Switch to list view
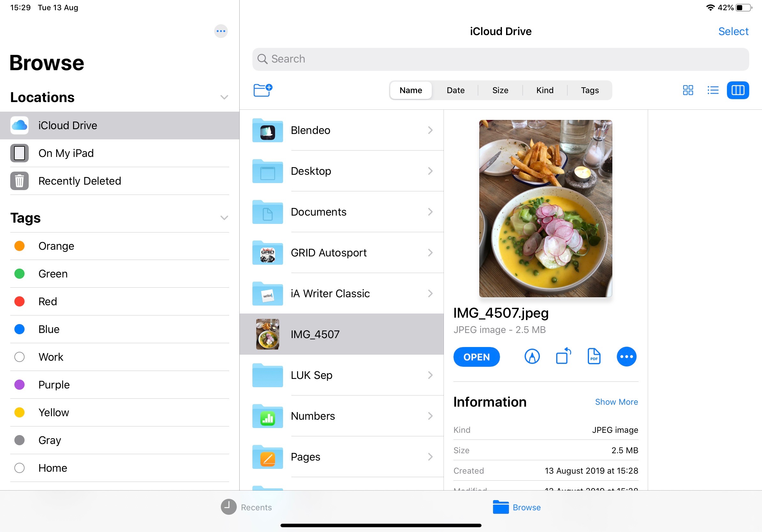The image size is (762, 532). click(x=713, y=90)
